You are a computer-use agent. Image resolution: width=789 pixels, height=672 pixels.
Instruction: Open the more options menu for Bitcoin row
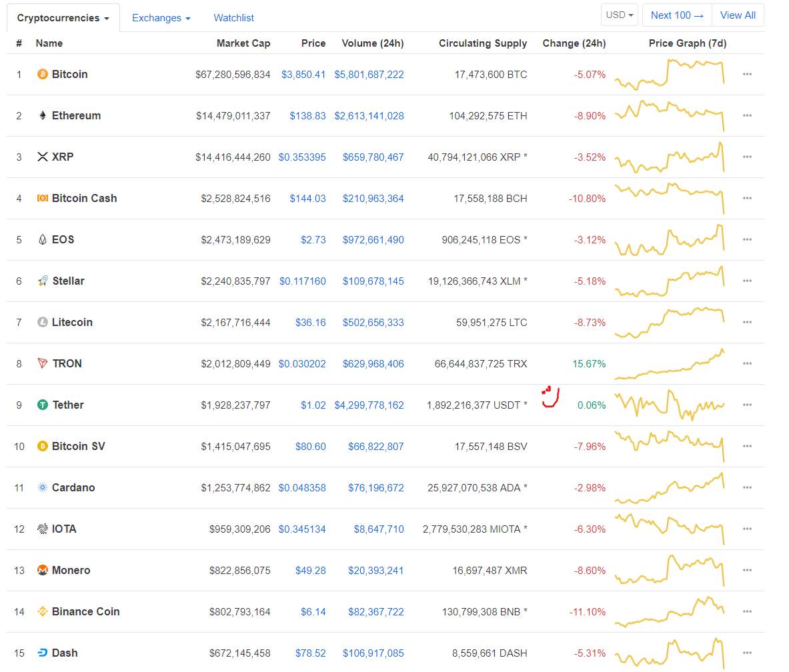click(747, 75)
